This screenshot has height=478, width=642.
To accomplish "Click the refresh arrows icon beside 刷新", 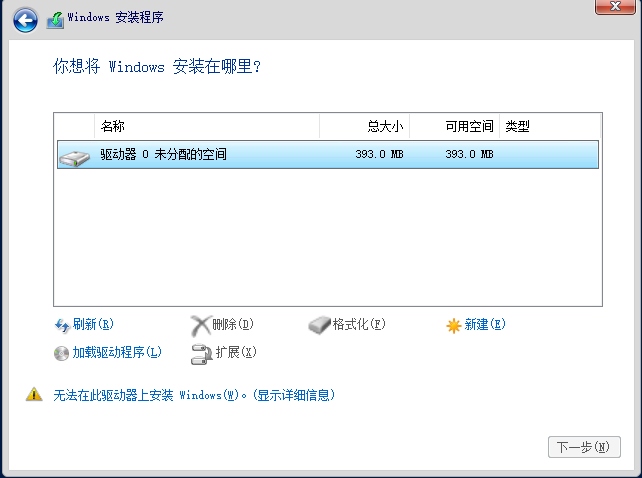I will click(x=62, y=326).
